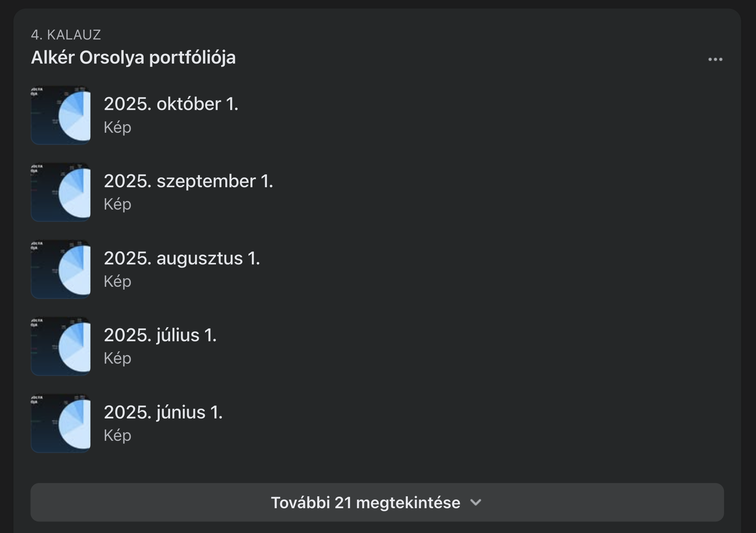
Task: Select the entry titled 2025. szeptember 1.
Action: 189,181
